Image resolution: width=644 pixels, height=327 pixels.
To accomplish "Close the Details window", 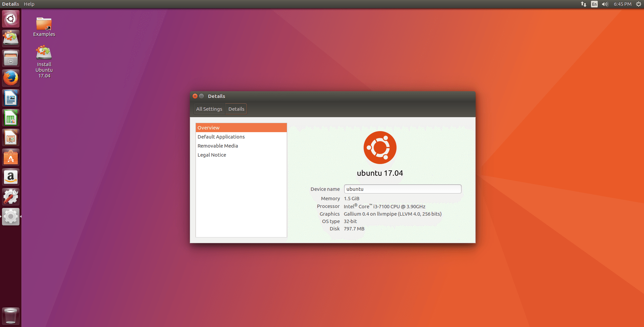I will click(195, 96).
